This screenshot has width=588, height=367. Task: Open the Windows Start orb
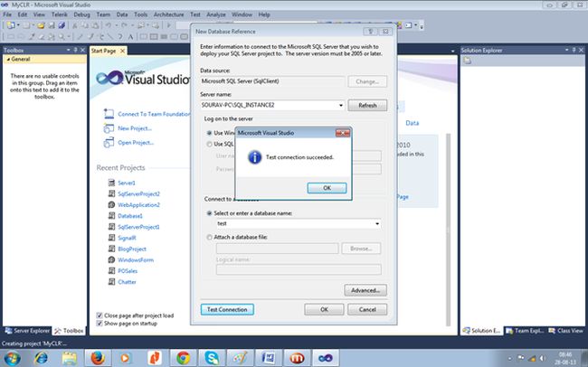[12, 358]
